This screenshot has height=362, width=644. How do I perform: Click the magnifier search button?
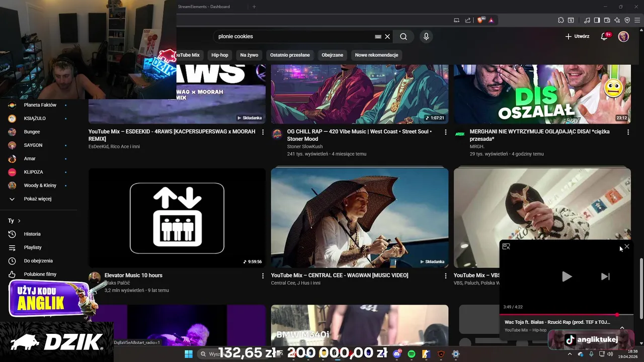(404, 36)
